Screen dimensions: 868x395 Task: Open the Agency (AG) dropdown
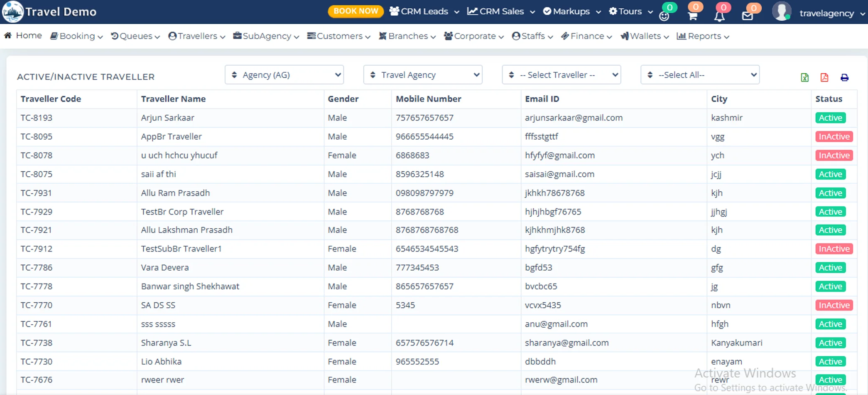click(x=284, y=75)
